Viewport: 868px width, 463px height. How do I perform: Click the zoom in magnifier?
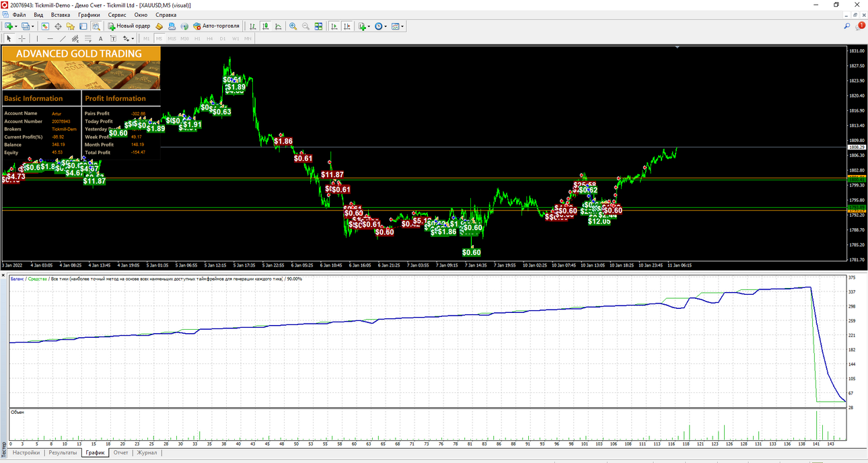(293, 26)
